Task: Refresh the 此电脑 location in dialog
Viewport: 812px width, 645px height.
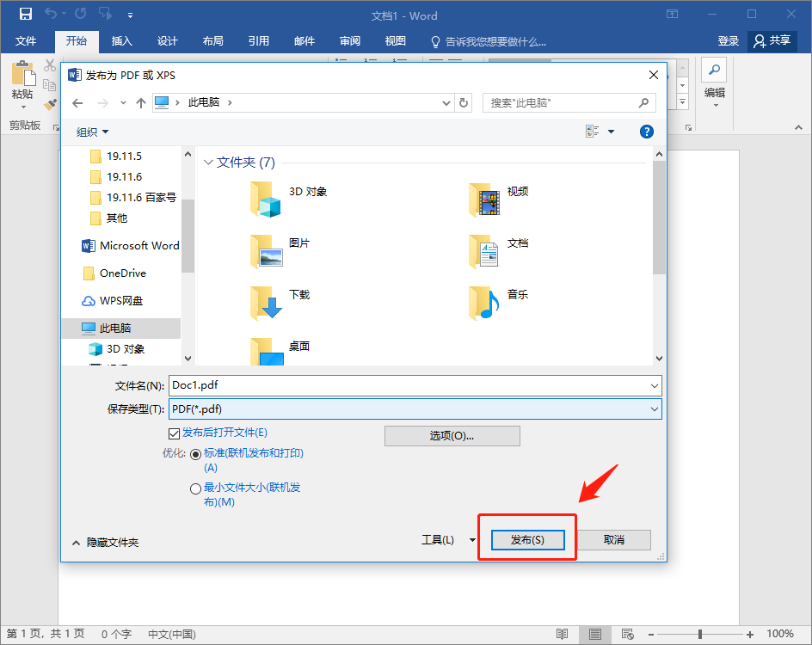Action: click(x=464, y=103)
